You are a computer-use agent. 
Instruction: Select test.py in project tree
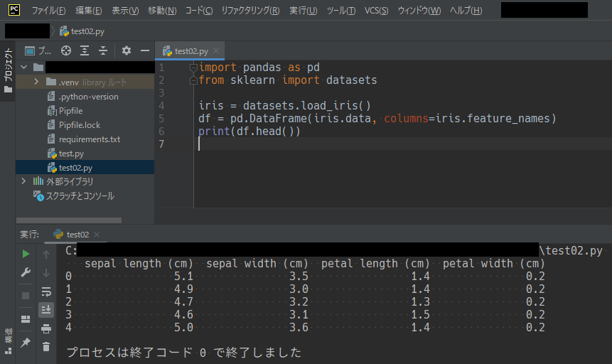85,154
